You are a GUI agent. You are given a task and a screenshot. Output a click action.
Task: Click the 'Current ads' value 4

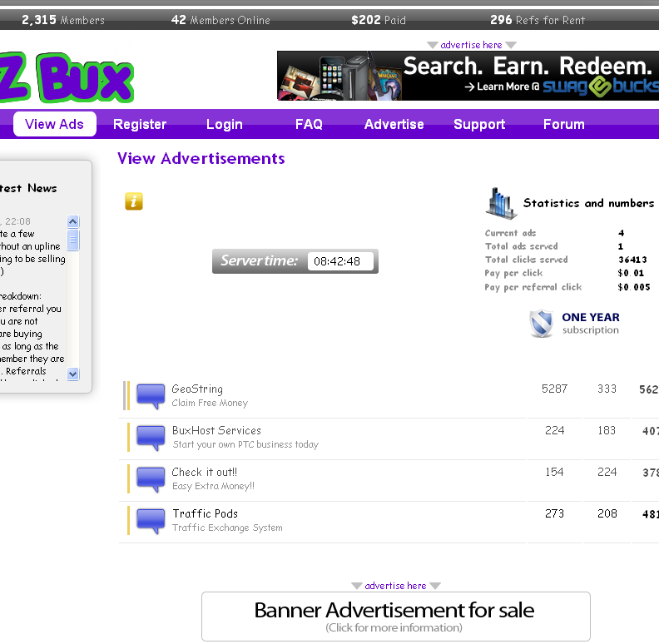point(622,233)
